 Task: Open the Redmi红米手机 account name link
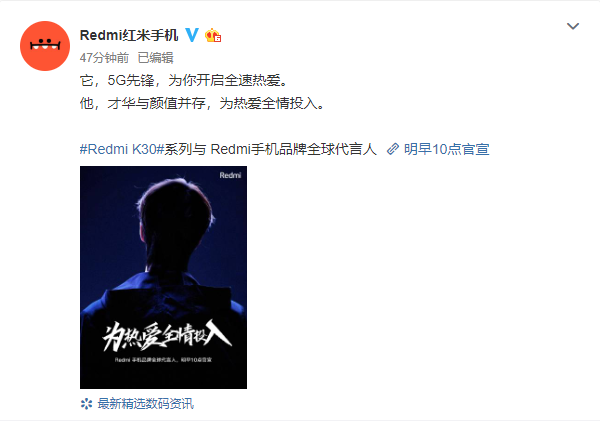pos(129,35)
